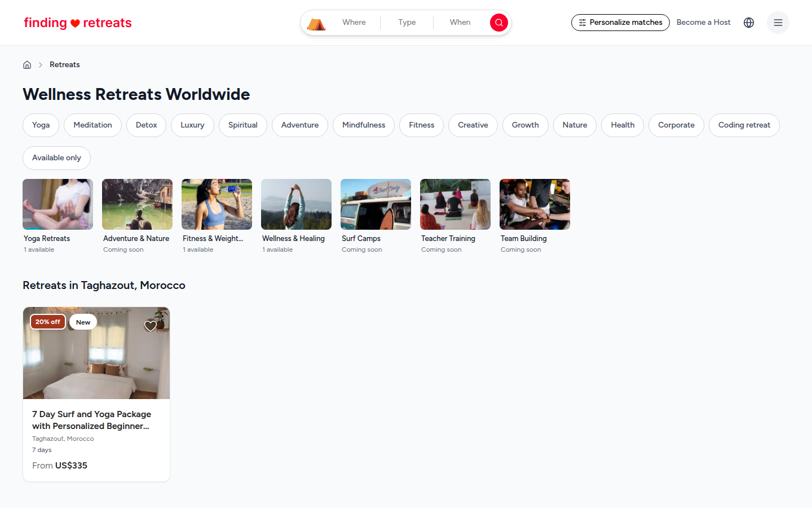The height and width of the screenshot is (508, 812).
Task: Click the Retreats in Taghazout, Morocco heading
Action: 104,286
